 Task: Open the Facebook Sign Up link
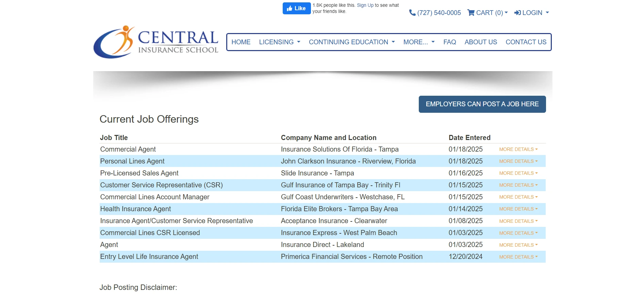(365, 5)
